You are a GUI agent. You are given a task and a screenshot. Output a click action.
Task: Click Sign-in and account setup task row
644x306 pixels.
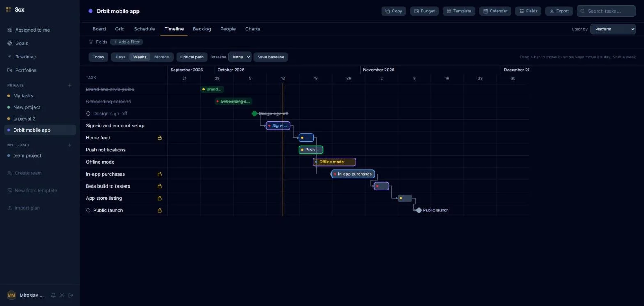[124, 126]
